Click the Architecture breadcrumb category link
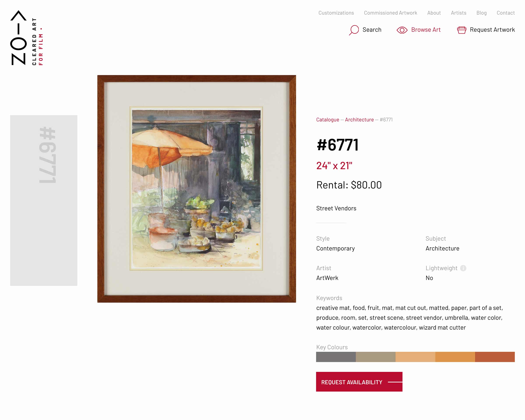Viewport: 525px width, 420px height. [x=359, y=120]
